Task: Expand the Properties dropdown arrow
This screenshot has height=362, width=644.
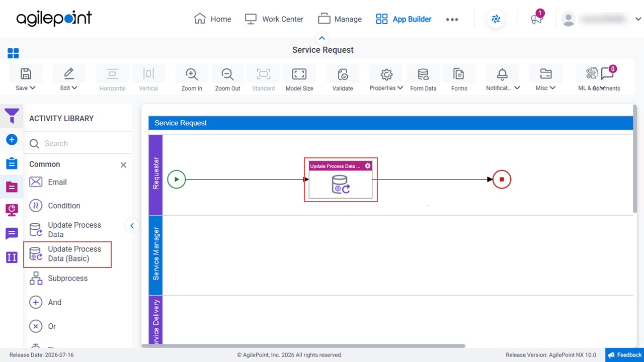Action: 400,88
